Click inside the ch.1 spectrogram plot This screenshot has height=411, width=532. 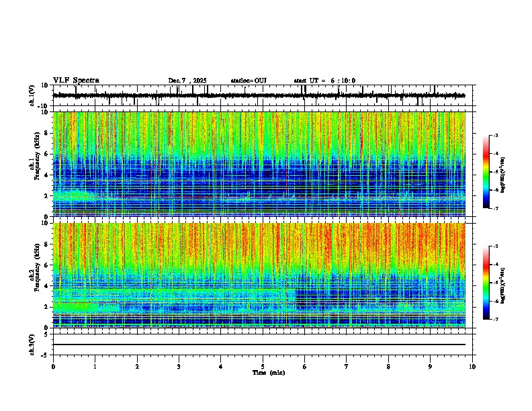coord(259,164)
